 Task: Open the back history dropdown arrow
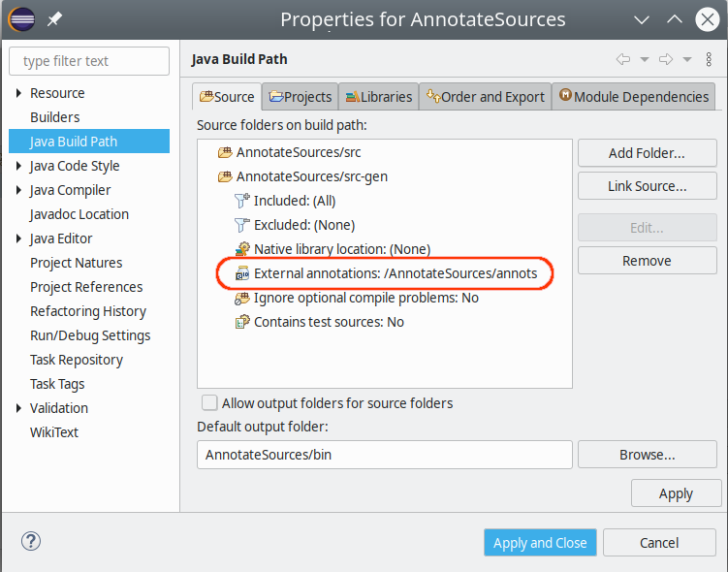645,59
